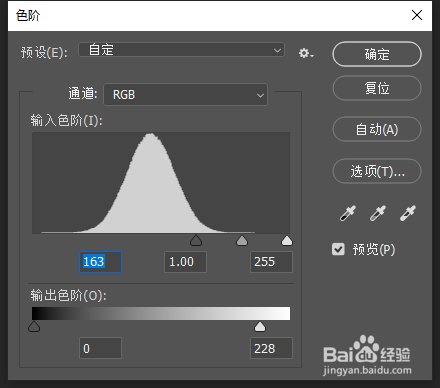This screenshot has width=440, height=388.
Task: Click the input shadow field showing 163
Action: click(100, 262)
